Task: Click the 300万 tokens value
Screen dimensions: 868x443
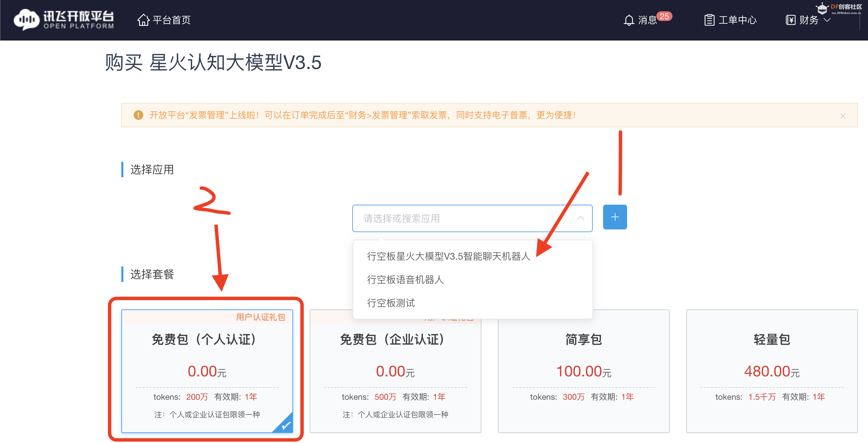Action: [574, 397]
